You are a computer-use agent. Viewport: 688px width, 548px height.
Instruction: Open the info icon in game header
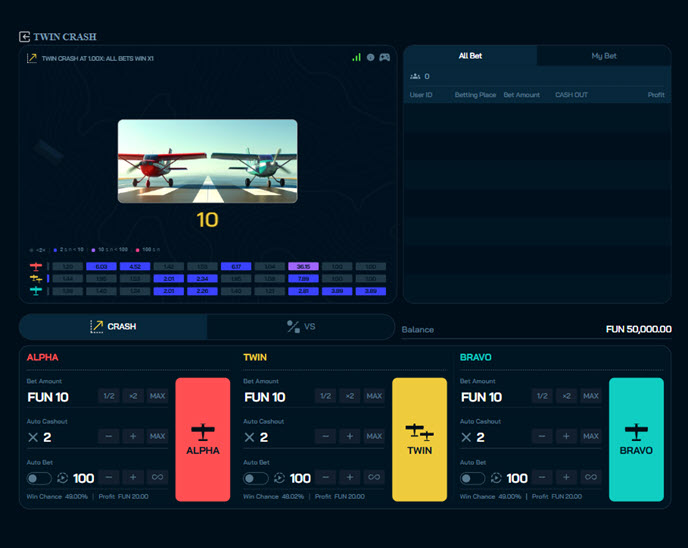click(x=370, y=58)
